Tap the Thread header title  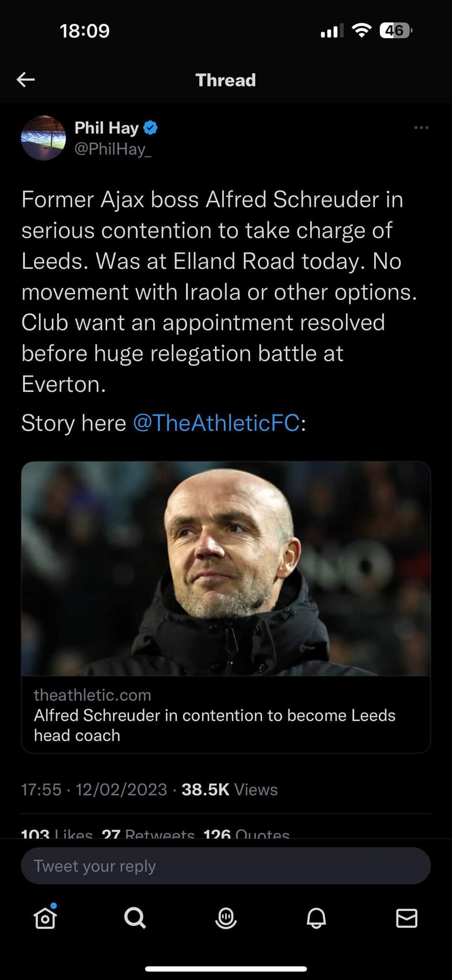226,80
